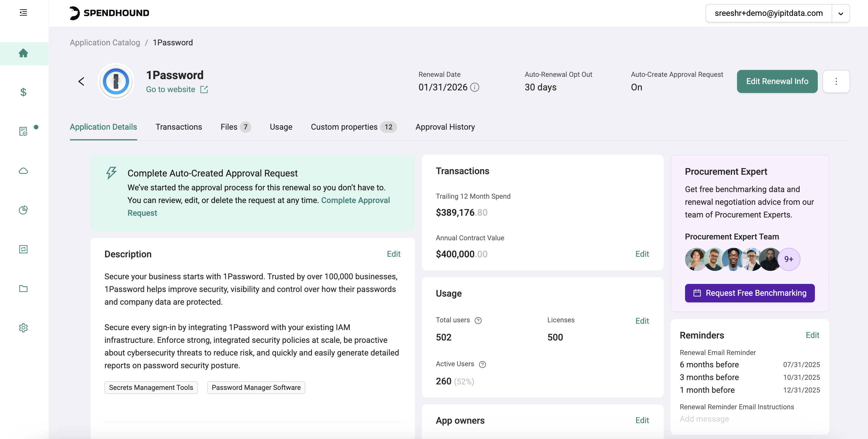
Task: Click the Add message instructions field
Action: [704, 419]
